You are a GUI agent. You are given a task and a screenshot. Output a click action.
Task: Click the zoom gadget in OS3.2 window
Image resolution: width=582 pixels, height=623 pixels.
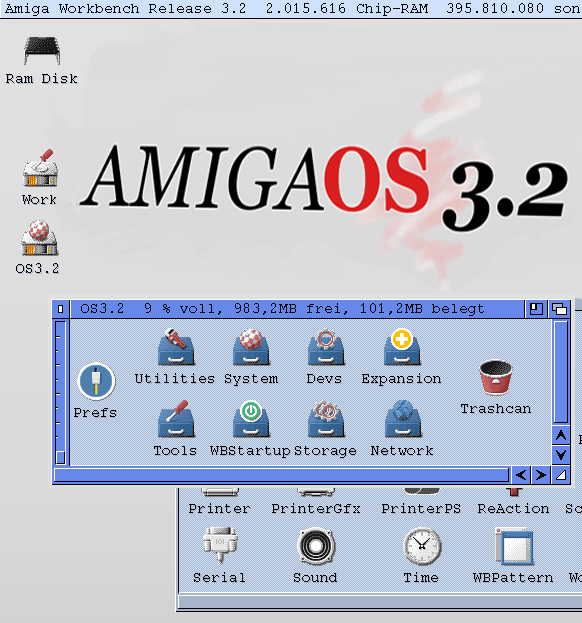click(536, 309)
